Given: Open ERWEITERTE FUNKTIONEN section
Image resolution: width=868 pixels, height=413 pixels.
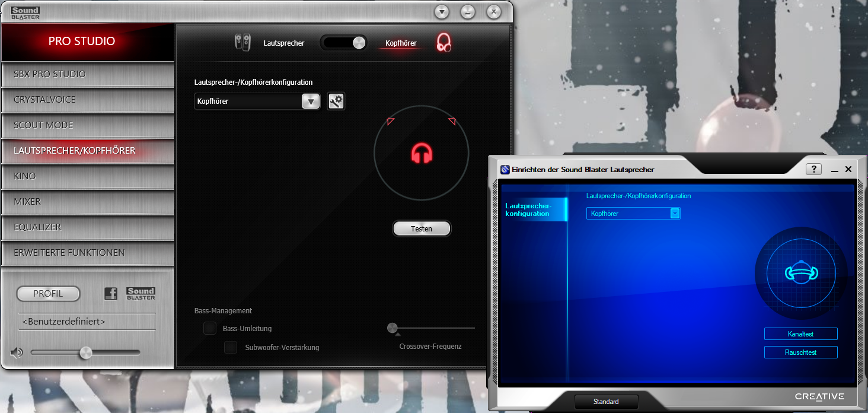Looking at the screenshot, I should 88,253.
